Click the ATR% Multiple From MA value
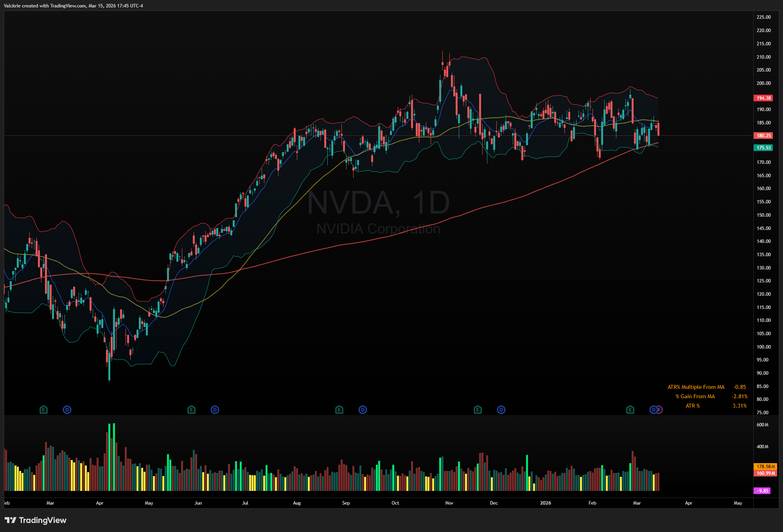This screenshot has height=532, width=783. [739, 387]
